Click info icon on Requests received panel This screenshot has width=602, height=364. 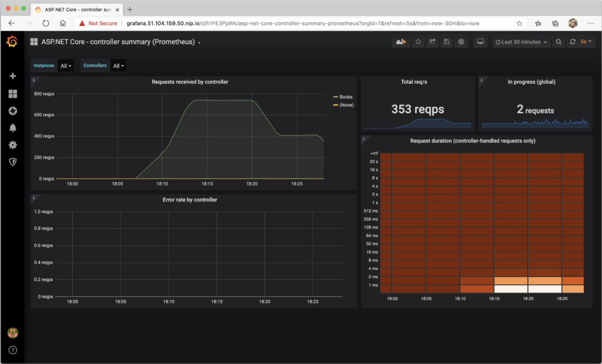pyautogui.click(x=34, y=80)
